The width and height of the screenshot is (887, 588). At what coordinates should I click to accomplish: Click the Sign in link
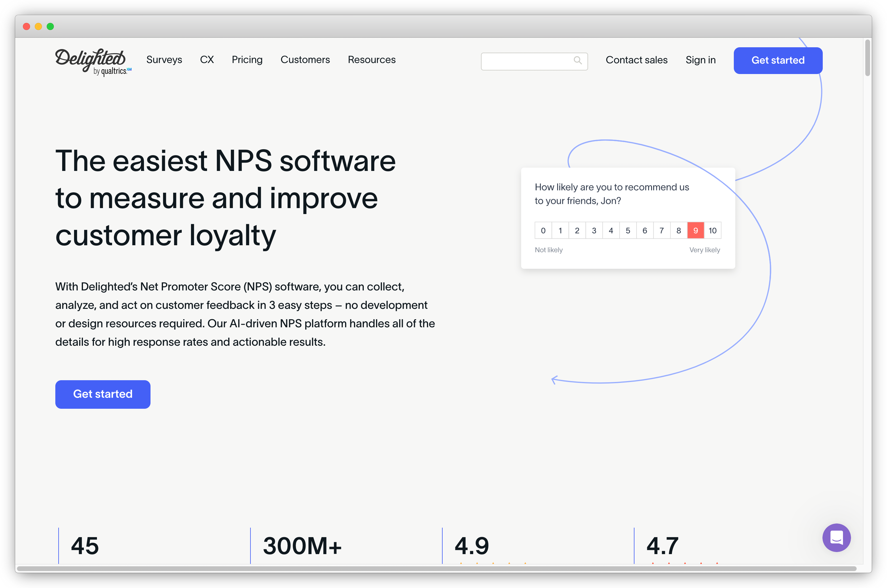point(700,60)
